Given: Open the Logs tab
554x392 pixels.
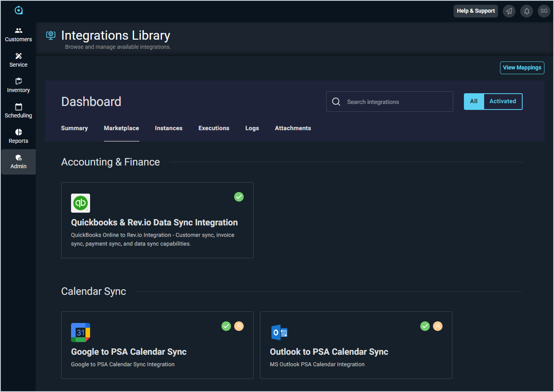Looking at the screenshot, I should point(252,128).
